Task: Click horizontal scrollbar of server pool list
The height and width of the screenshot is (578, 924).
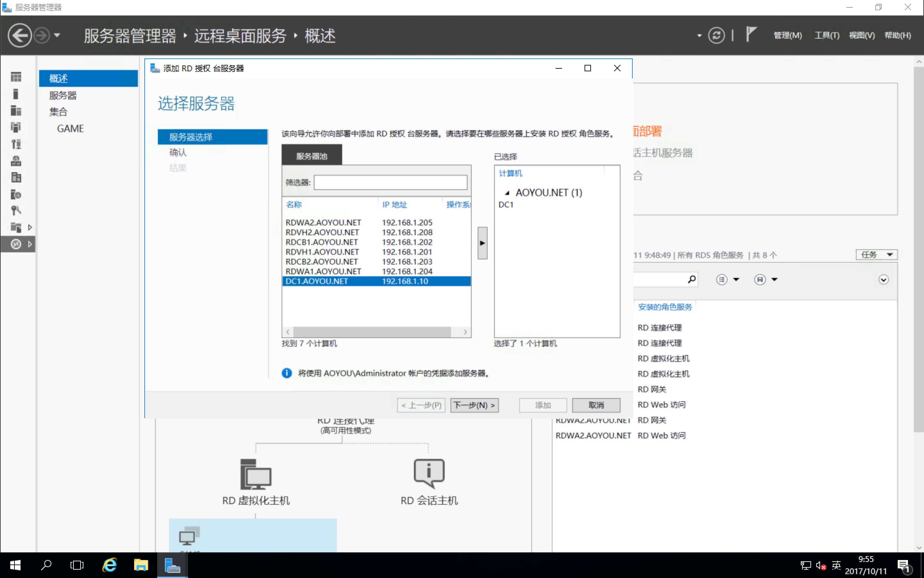Action: (x=372, y=332)
